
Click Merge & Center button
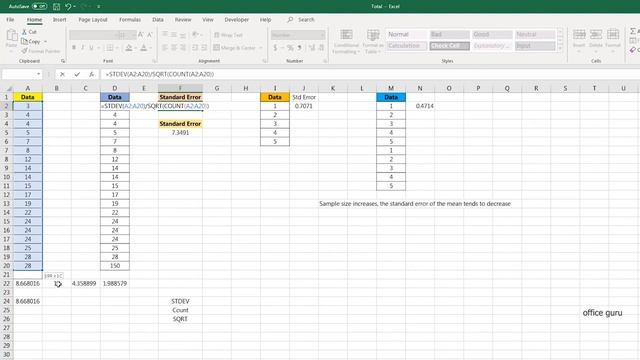click(x=235, y=48)
